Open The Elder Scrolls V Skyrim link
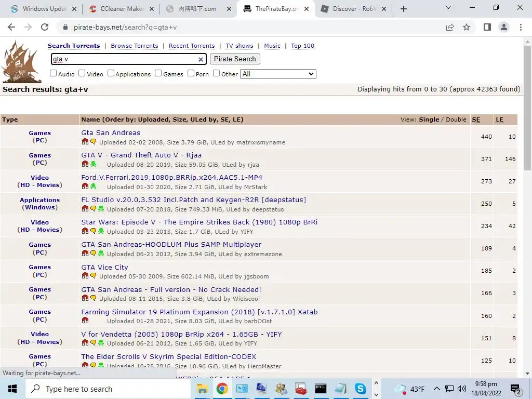This screenshot has height=399, width=532. point(169,356)
